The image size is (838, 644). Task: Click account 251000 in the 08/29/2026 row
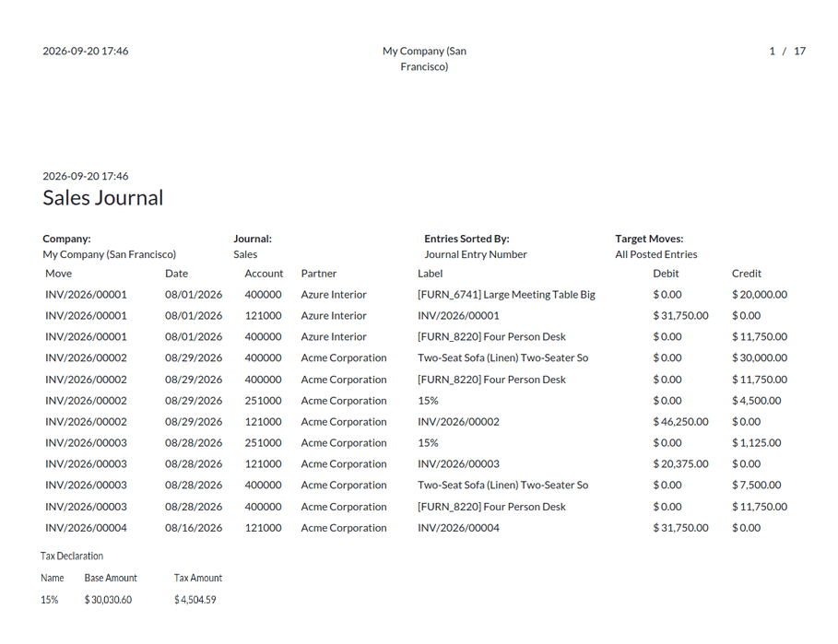(263, 401)
